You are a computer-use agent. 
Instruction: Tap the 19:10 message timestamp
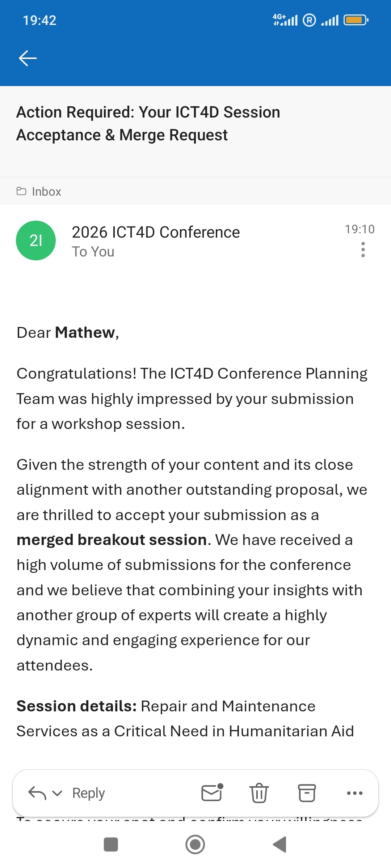(x=360, y=229)
